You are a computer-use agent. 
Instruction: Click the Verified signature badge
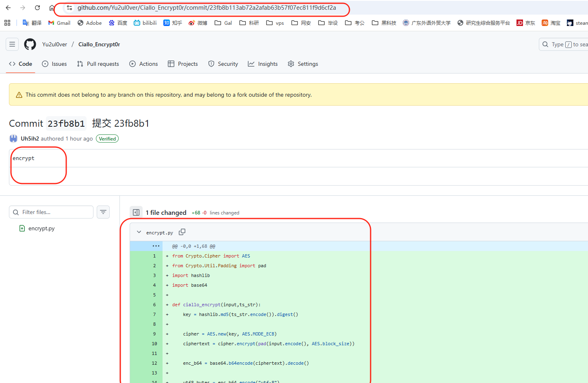point(107,138)
